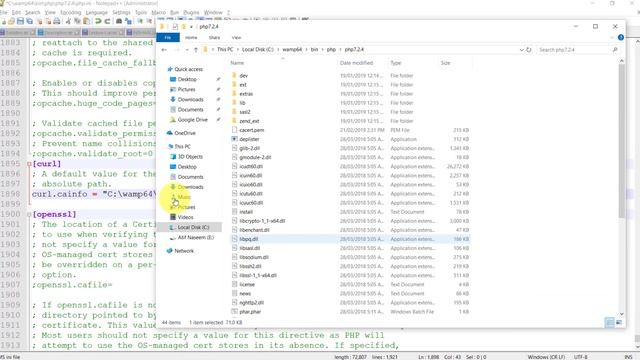This screenshot has width=640, height=360.
Task: Click the Large icons view icon in Explorer status bar
Action: click(x=619, y=322)
